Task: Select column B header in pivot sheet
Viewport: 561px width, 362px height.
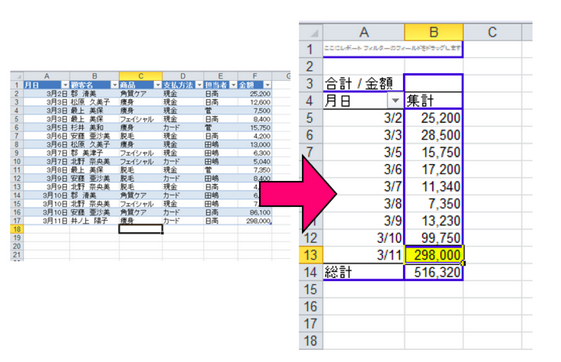Action: [434, 33]
